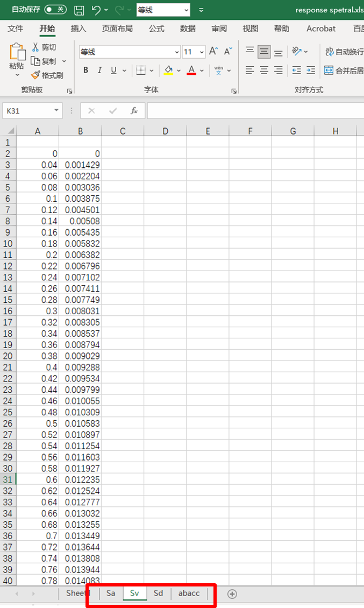The image size is (364, 608).
Task: Toggle italic formatting
Action: pyautogui.click(x=99, y=70)
